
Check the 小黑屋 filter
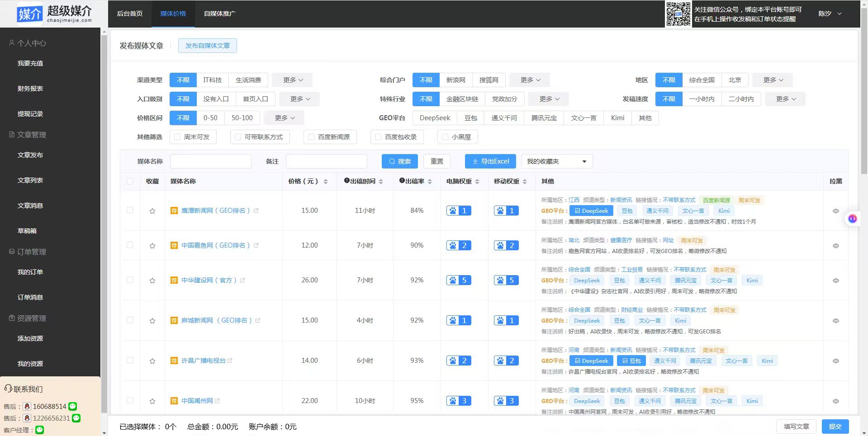[x=445, y=137]
